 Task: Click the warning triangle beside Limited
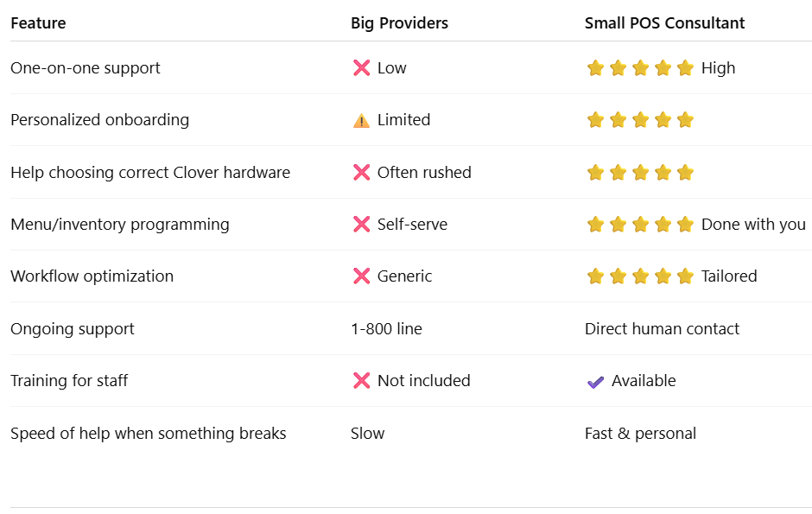(x=361, y=121)
